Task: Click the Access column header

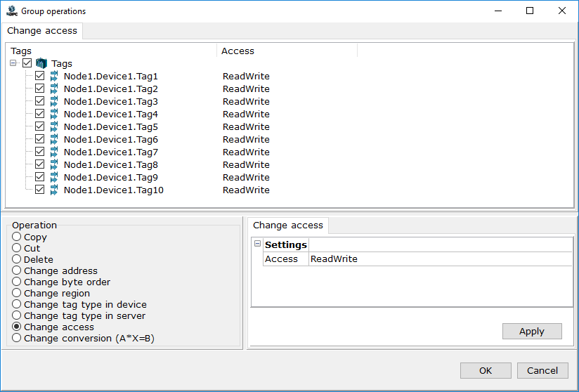Action: coord(287,51)
